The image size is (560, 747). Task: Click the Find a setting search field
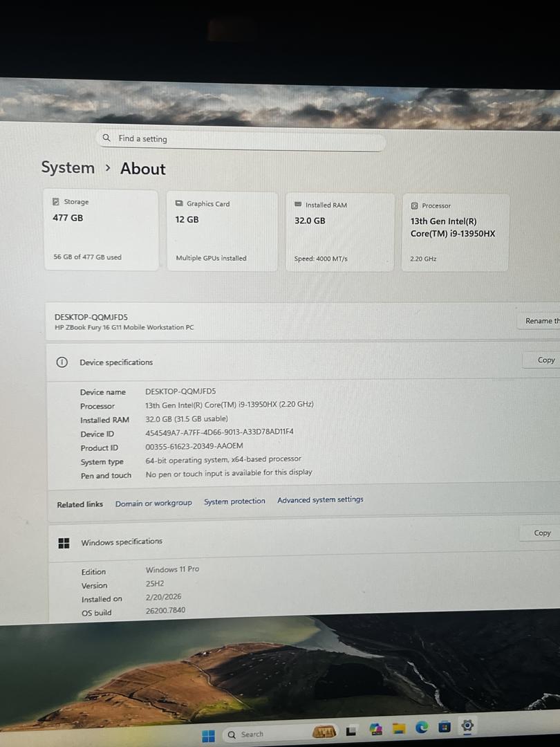pyautogui.click(x=241, y=139)
